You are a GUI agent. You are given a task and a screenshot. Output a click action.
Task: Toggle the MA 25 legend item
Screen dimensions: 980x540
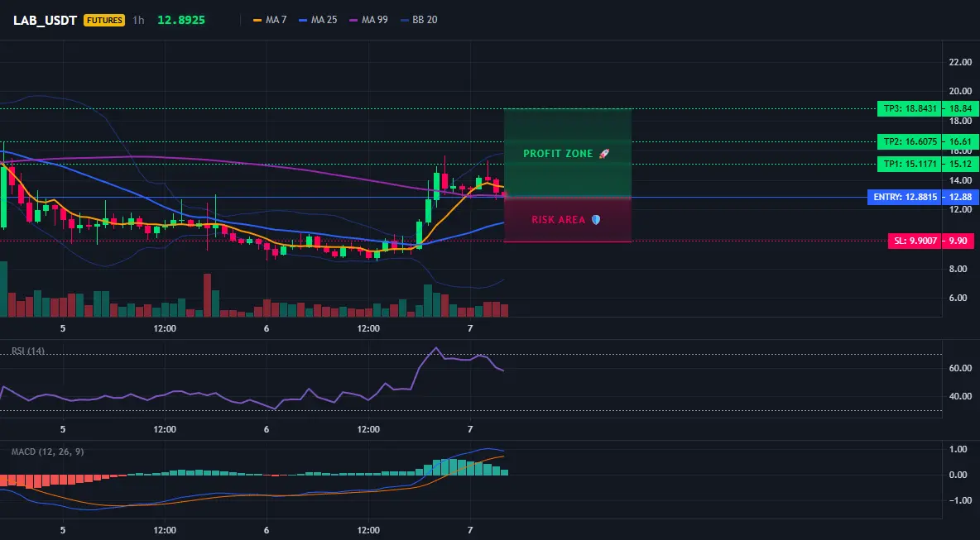318,20
